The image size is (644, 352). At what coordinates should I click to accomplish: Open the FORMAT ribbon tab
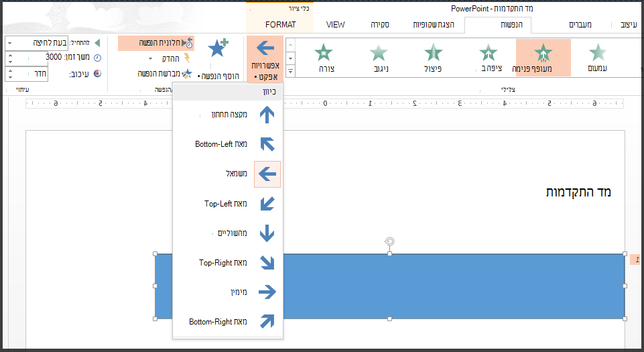coord(281,25)
